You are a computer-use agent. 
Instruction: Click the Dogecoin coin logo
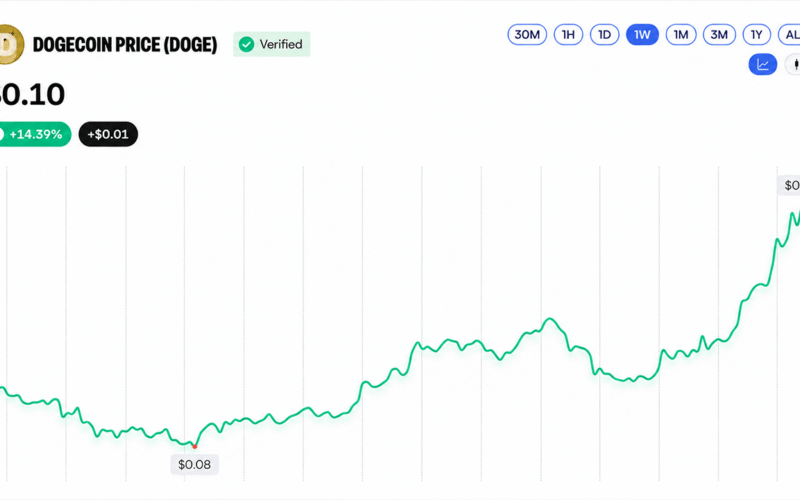(x=10, y=44)
